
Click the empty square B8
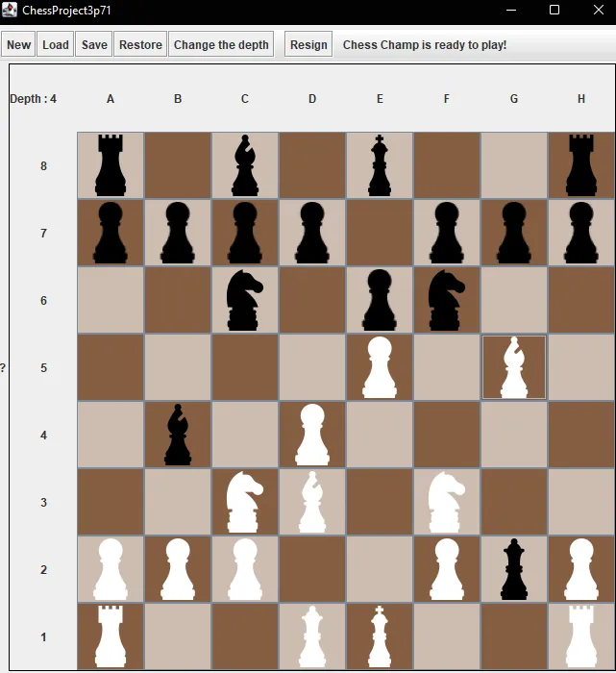click(178, 165)
